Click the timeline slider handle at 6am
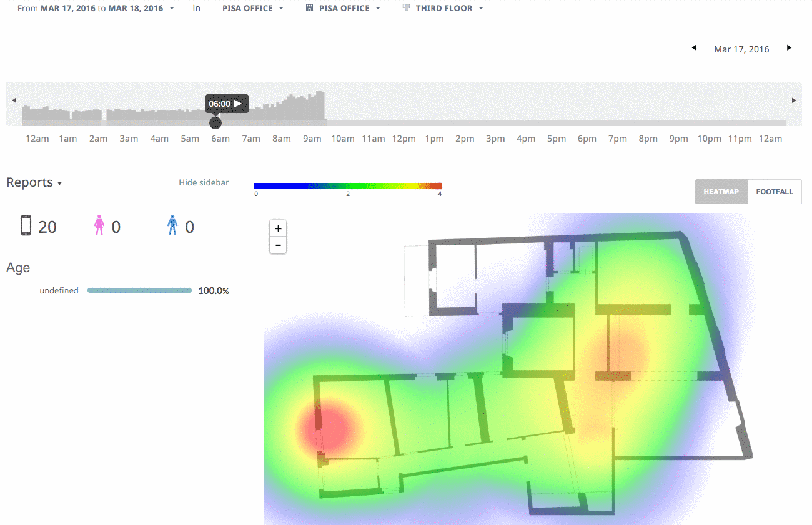 [215, 122]
